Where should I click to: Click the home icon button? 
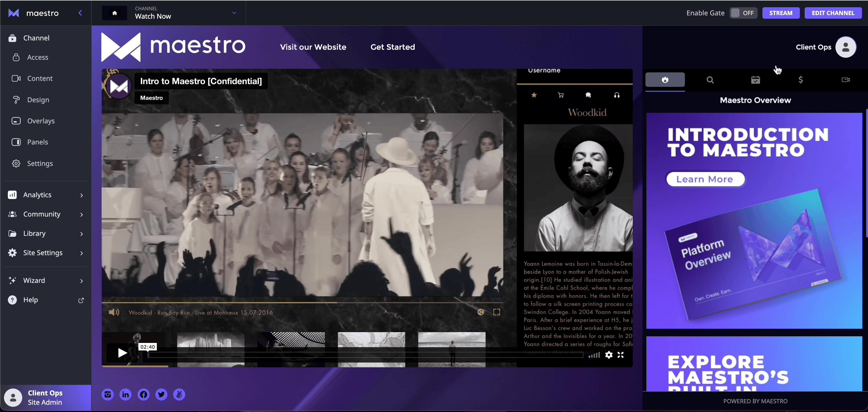tap(115, 13)
